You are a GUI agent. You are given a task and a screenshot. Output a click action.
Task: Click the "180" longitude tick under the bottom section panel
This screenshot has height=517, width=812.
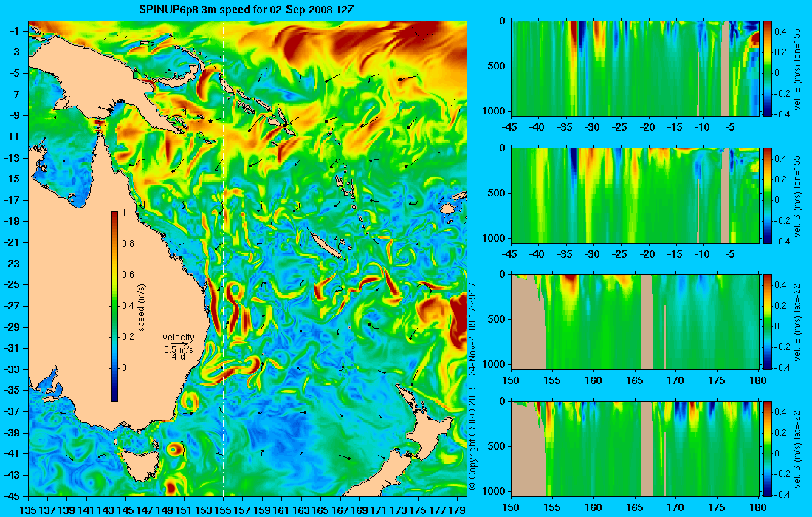[758, 507]
